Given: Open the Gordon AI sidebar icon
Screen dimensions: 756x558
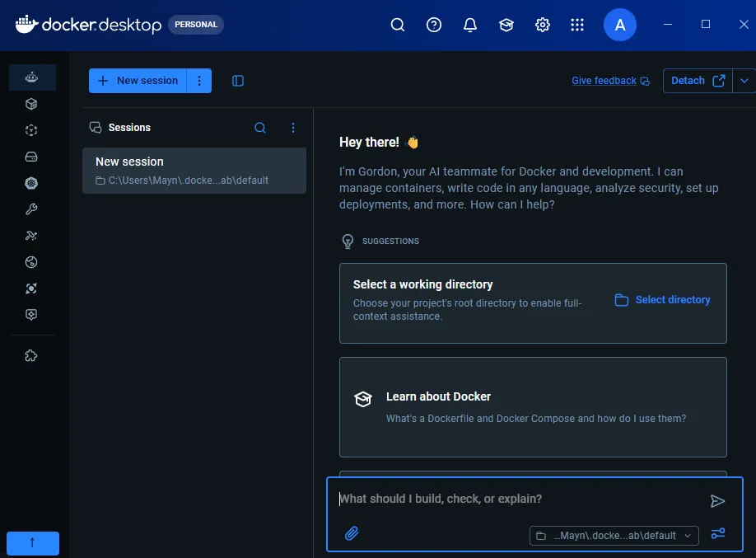Looking at the screenshot, I should click(32, 77).
